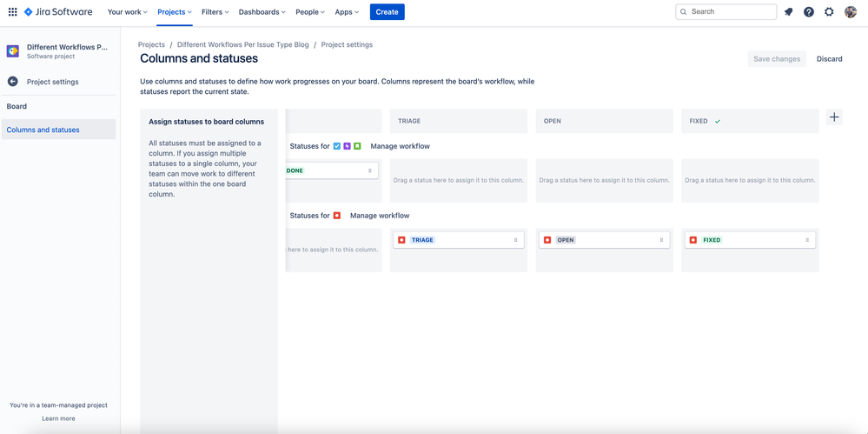Open the Project settings breadcrumb
Viewport: 868px width, 434px height.
[347, 45]
